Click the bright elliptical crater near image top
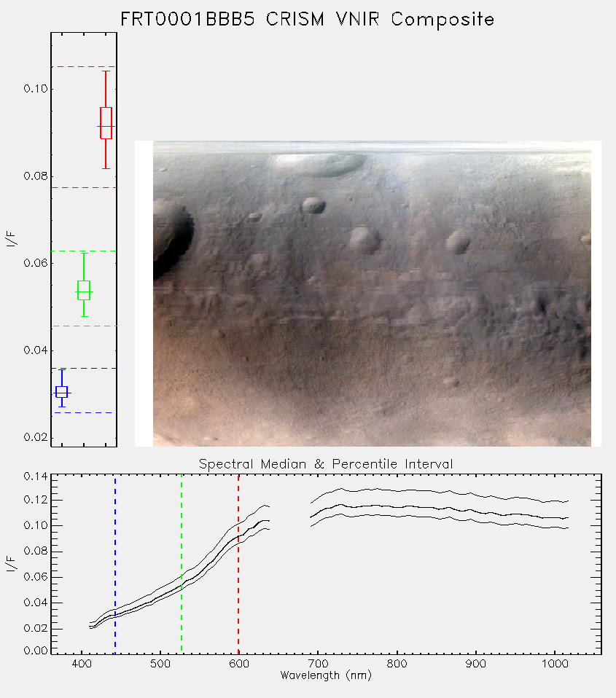Screen dimensions: 616x698 tap(317, 164)
